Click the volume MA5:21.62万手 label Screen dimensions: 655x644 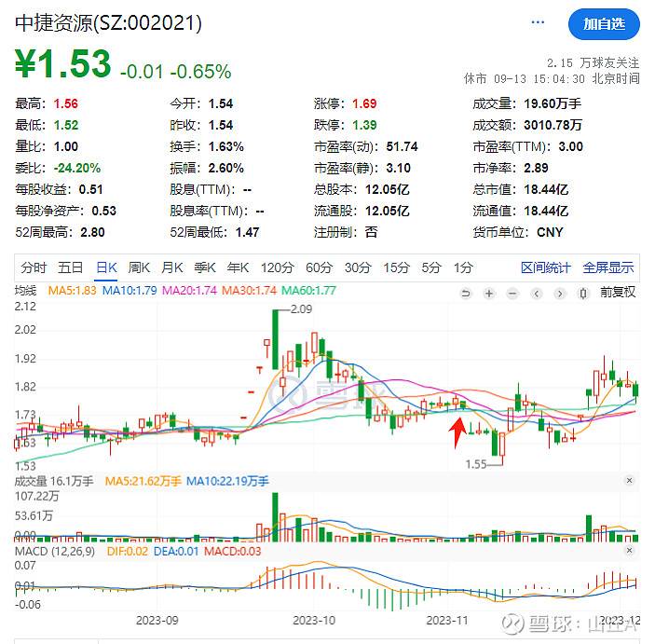click(143, 482)
